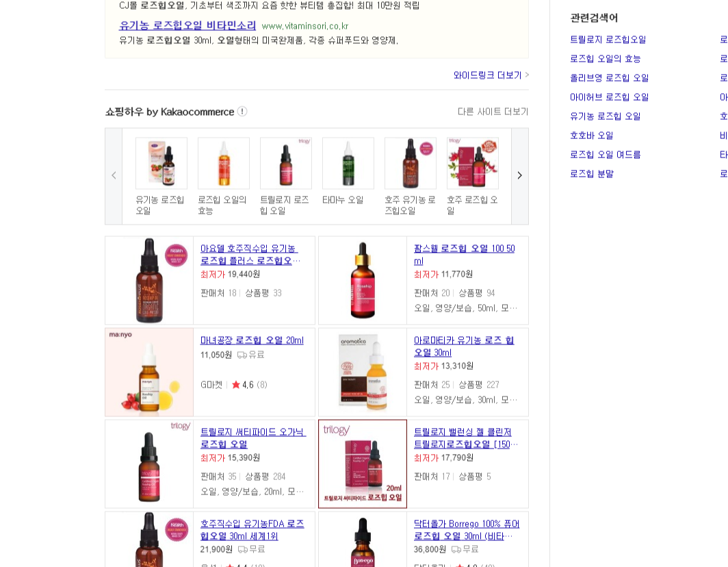728x567 pixels.
Task: Select 호주 로즈힙 오일 carousel thumbnail
Action: pyautogui.click(x=473, y=163)
